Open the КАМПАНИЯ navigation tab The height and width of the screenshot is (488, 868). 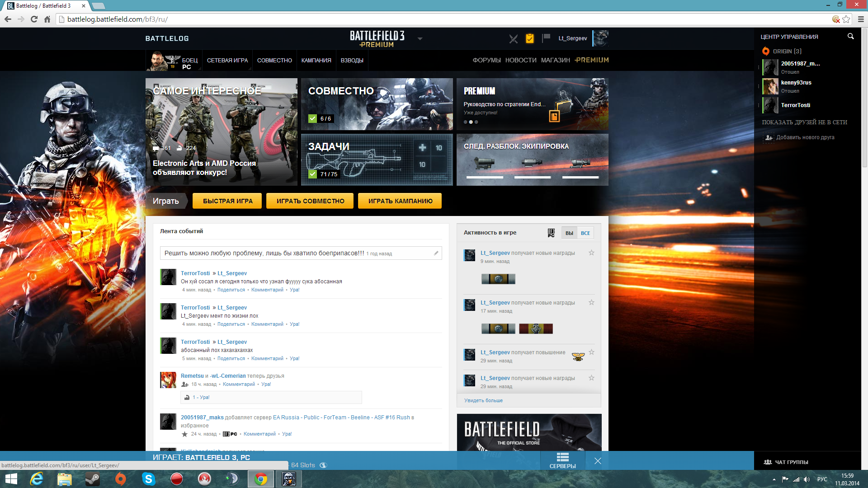tap(316, 60)
